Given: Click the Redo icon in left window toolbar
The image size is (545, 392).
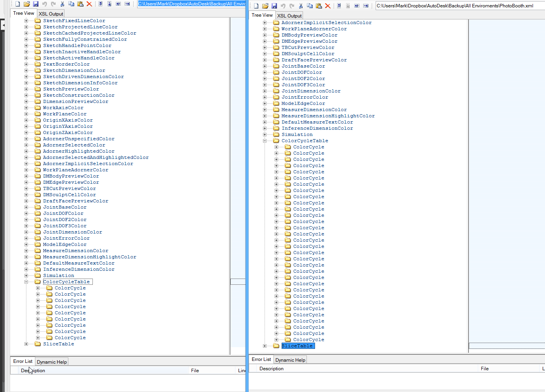Looking at the screenshot, I should 53,4.
